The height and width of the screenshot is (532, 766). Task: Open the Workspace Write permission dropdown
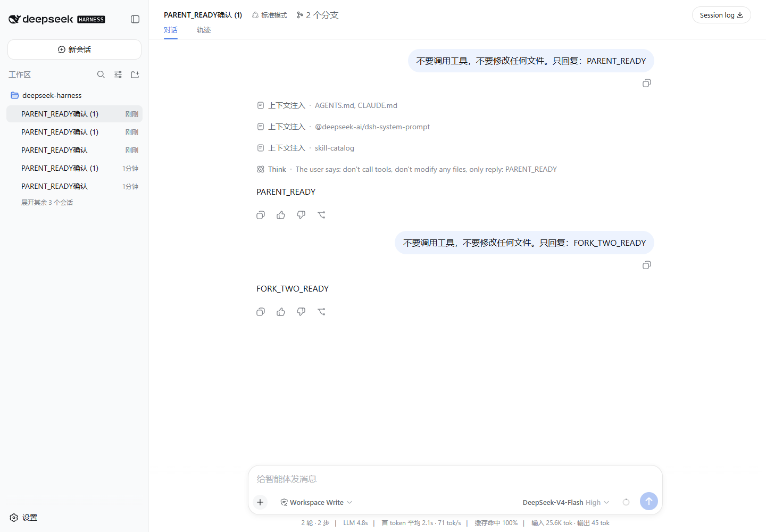[x=317, y=502]
